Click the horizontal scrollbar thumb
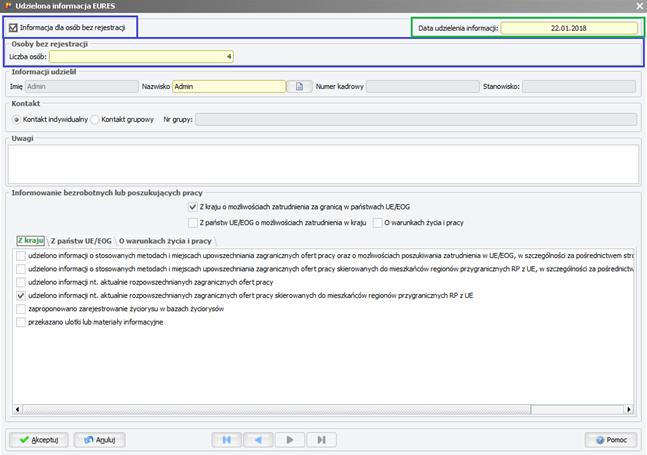This screenshot has height=455, width=647. click(x=277, y=409)
